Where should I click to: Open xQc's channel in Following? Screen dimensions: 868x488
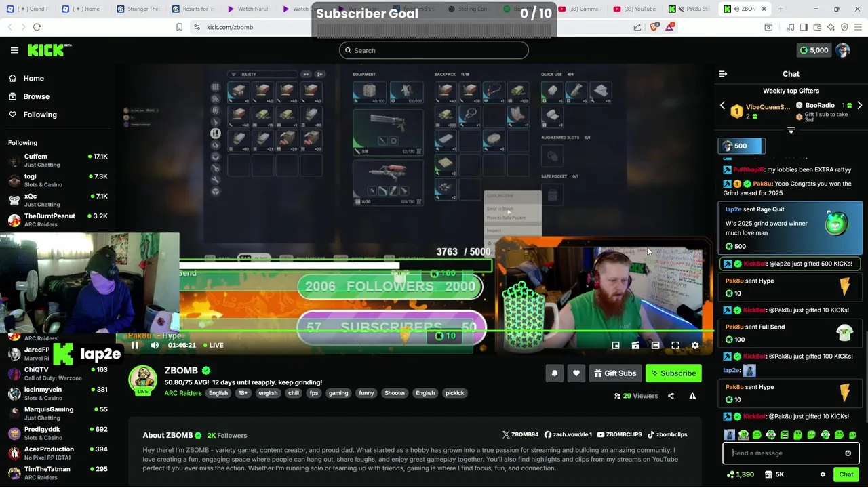point(58,200)
